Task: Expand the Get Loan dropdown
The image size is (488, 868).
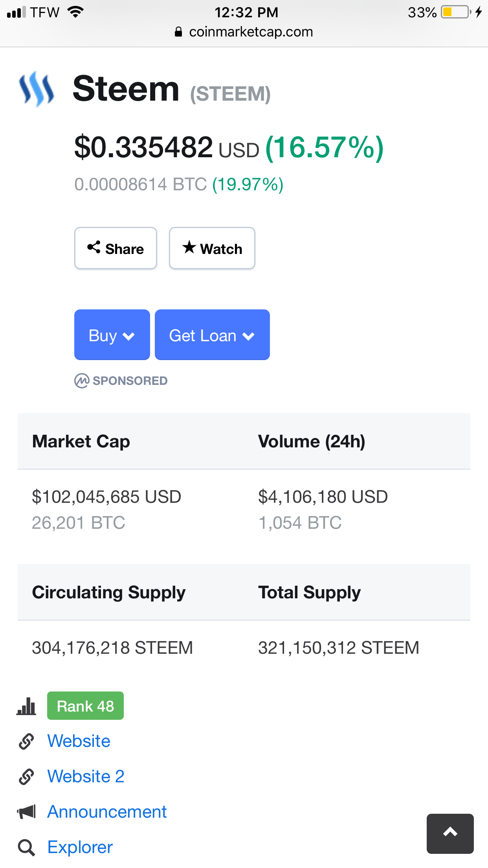Action: coord(212,335)
